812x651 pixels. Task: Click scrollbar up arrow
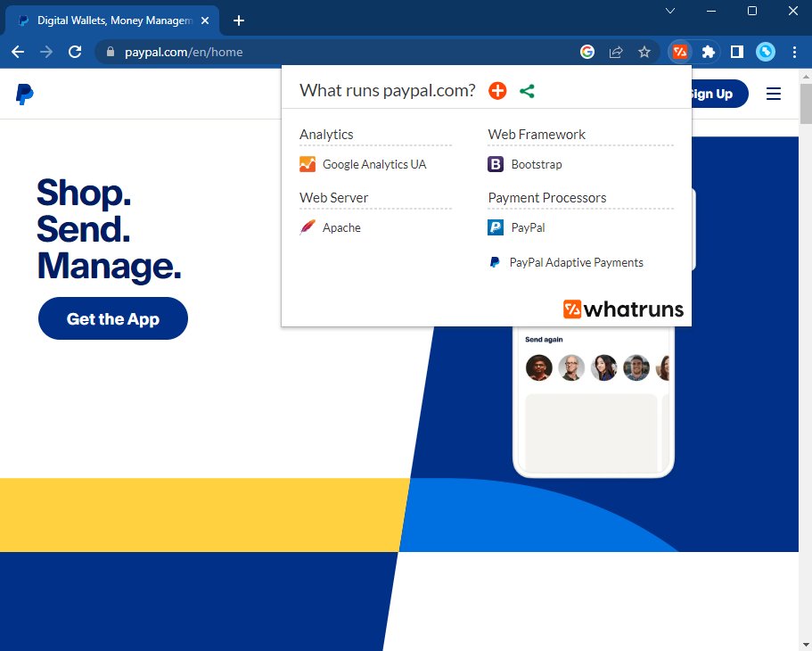(x=806, y=76)
